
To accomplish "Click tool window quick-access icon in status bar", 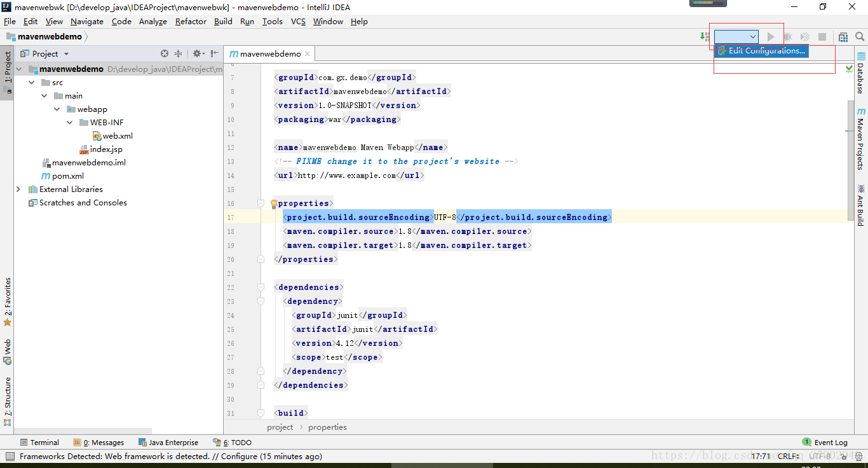I will [x=10, y=456].
